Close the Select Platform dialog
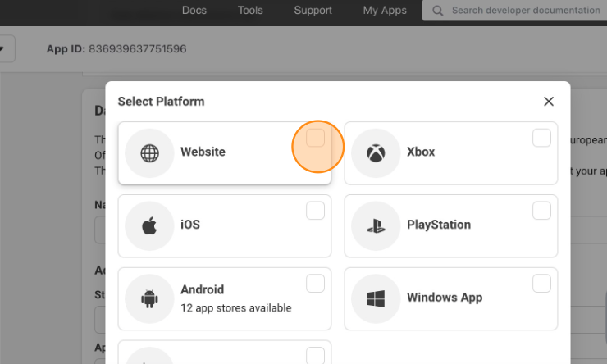Viewport: 607px width, 364px height. pos(549,102)
